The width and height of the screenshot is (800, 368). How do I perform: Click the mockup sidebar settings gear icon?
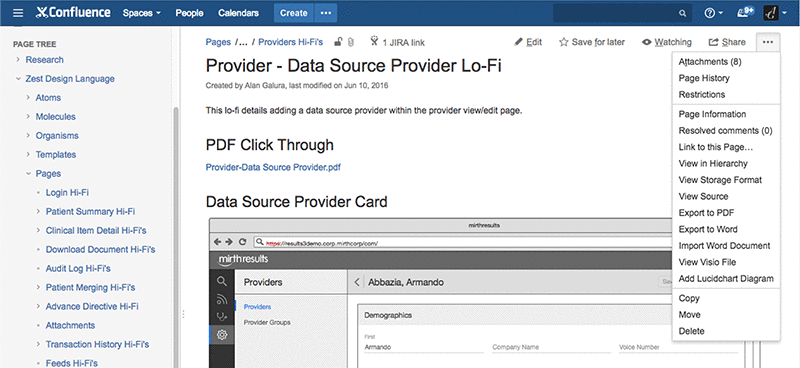[222, 335]
